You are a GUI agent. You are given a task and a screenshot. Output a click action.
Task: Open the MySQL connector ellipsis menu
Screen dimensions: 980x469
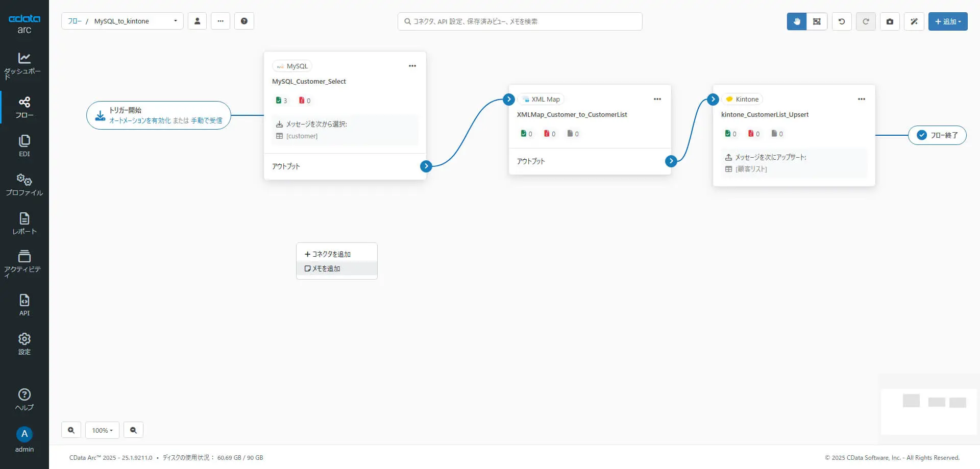click(x=412, y=66)
